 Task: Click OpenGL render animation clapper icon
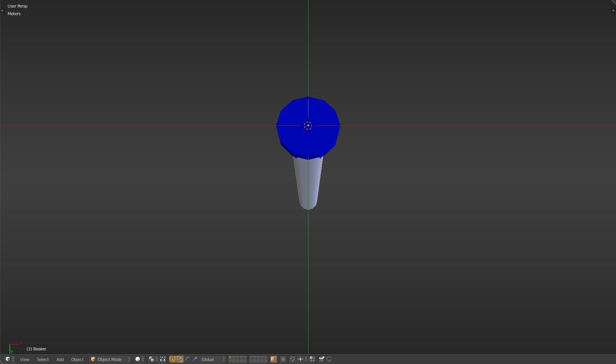click(x=329, y=359)
